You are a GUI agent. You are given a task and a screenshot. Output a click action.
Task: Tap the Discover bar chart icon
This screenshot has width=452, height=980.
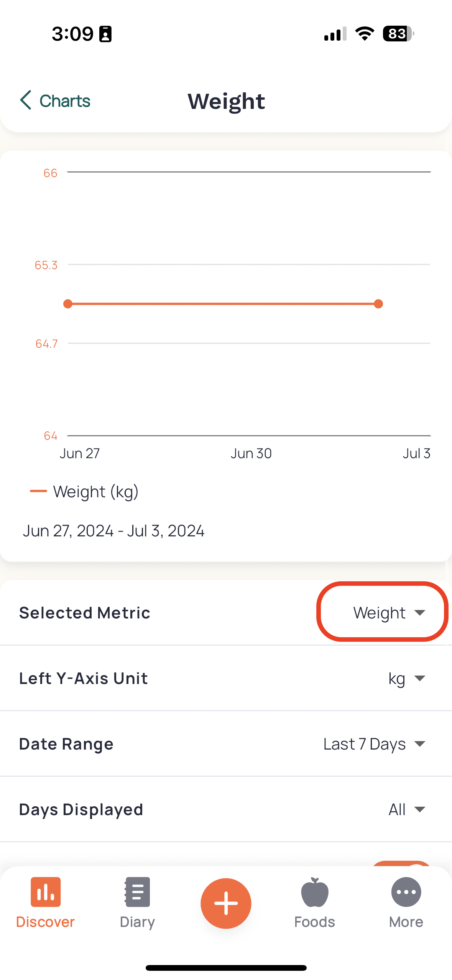(45, 892)
